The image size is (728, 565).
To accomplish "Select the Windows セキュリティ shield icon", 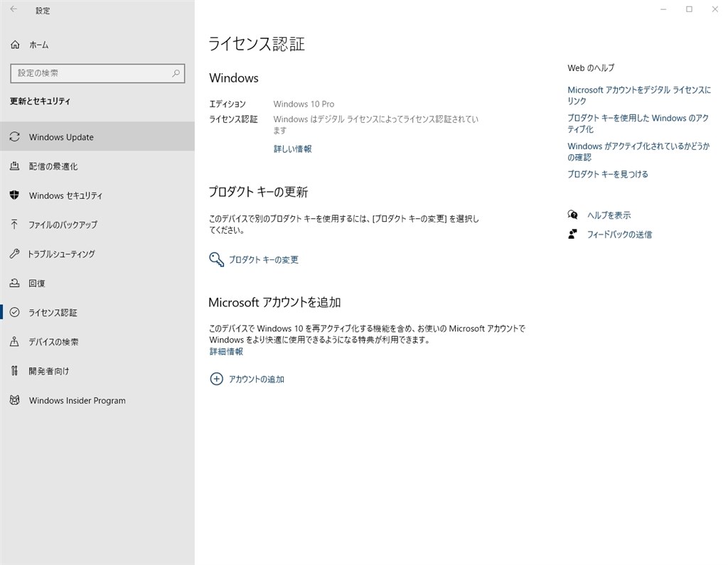I will (x=15, y=195).
